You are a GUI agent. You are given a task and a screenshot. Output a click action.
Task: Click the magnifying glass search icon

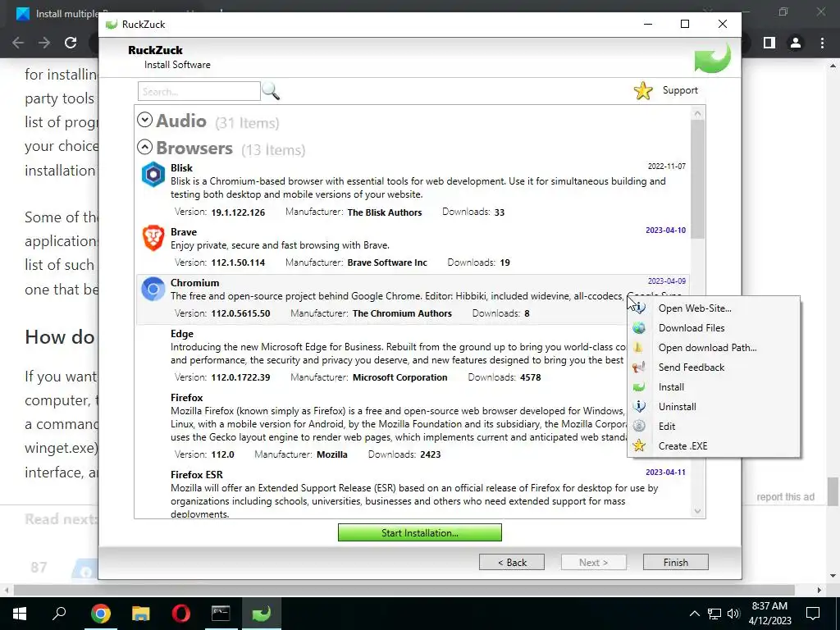(x=271, y=91)
